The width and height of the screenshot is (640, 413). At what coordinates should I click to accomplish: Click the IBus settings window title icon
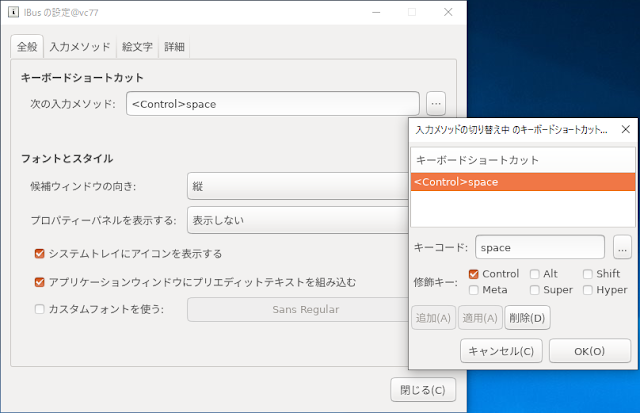(13, 12)
